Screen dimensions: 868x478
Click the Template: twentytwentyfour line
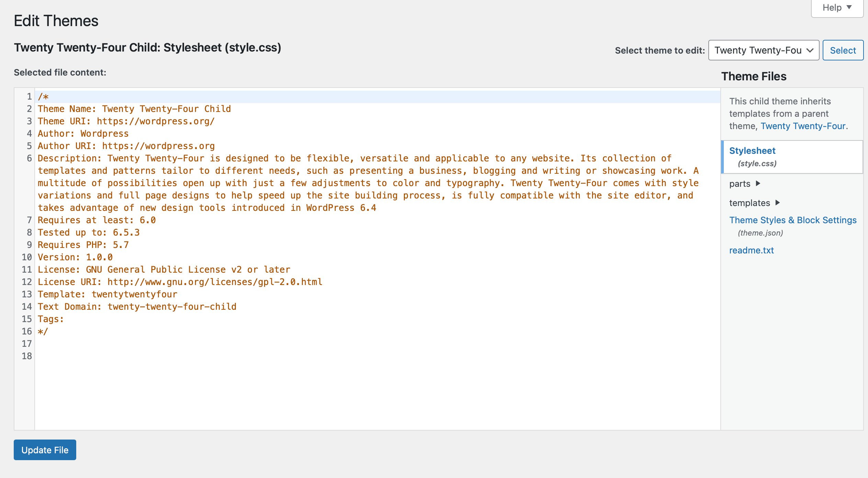(x=107, y=294)
